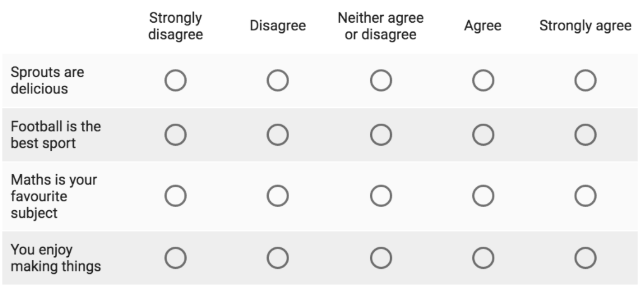Select Strongly disagree for You enjoy making things
The image size is (644, 289).
176,258
